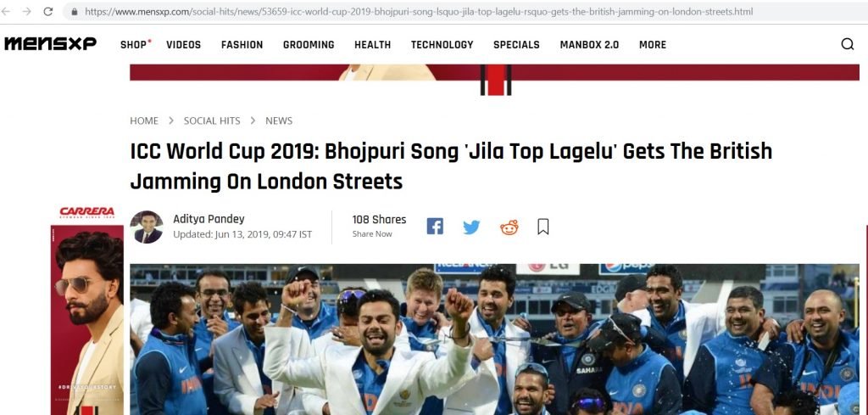Share the article on Twitter
The image size is (868, 415).
(x=471, y=227)
